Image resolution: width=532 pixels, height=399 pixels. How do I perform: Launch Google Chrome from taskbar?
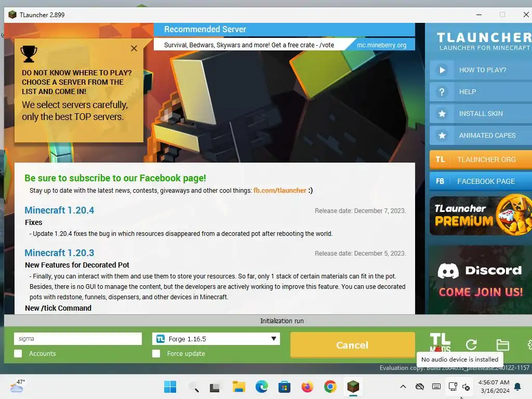330,387
